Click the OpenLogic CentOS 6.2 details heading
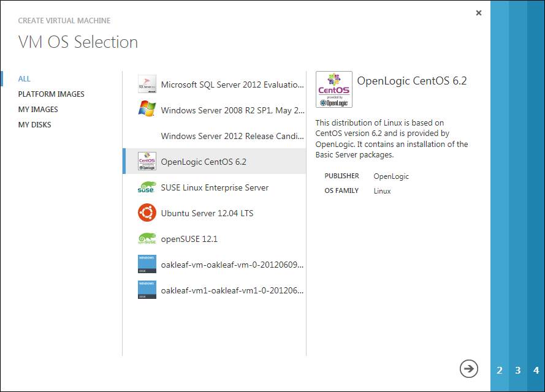 click(412, 81)
